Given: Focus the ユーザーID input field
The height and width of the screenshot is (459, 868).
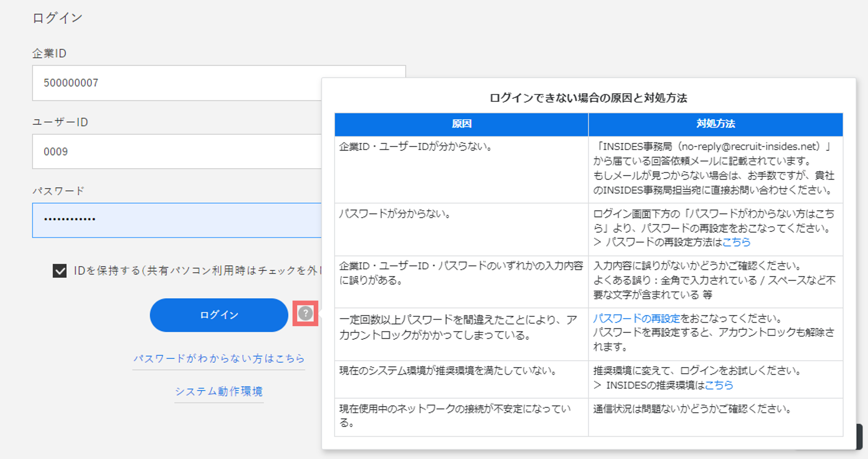Looking at the screenshot, I should click(x=177, y=152).
